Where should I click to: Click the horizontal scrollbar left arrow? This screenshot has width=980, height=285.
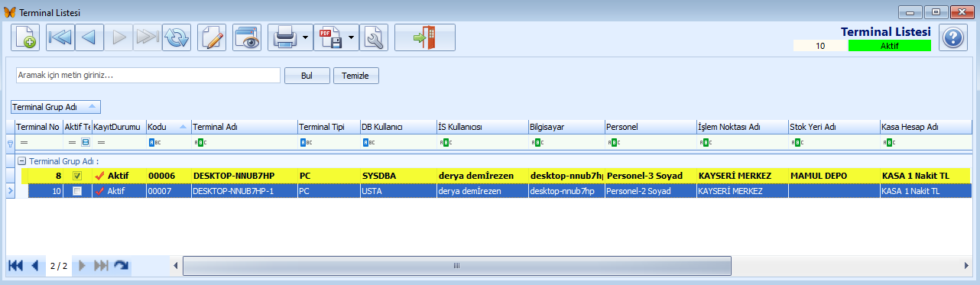[x=176, y=265]
